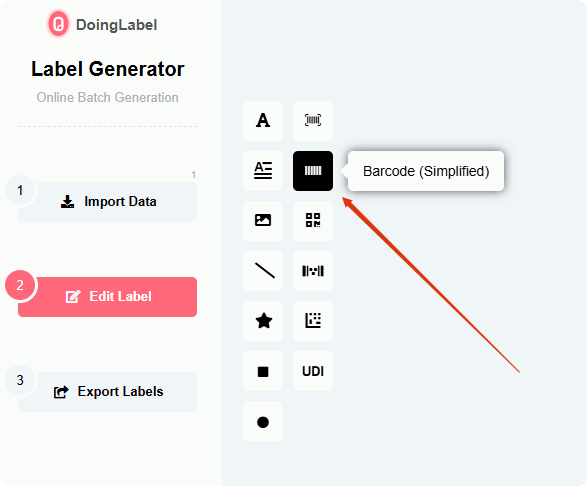
Task: Select the Data Matrix code tool
Action: (x=313, y=321)
